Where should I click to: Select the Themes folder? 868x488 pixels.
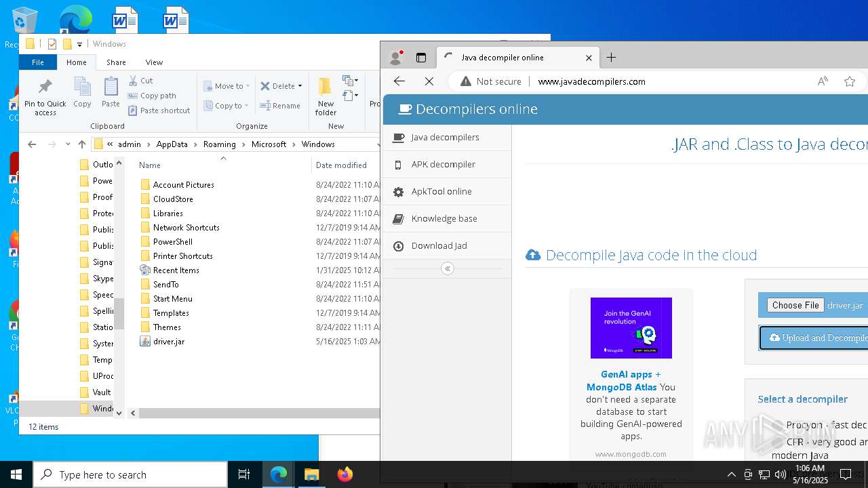point(167,327)
